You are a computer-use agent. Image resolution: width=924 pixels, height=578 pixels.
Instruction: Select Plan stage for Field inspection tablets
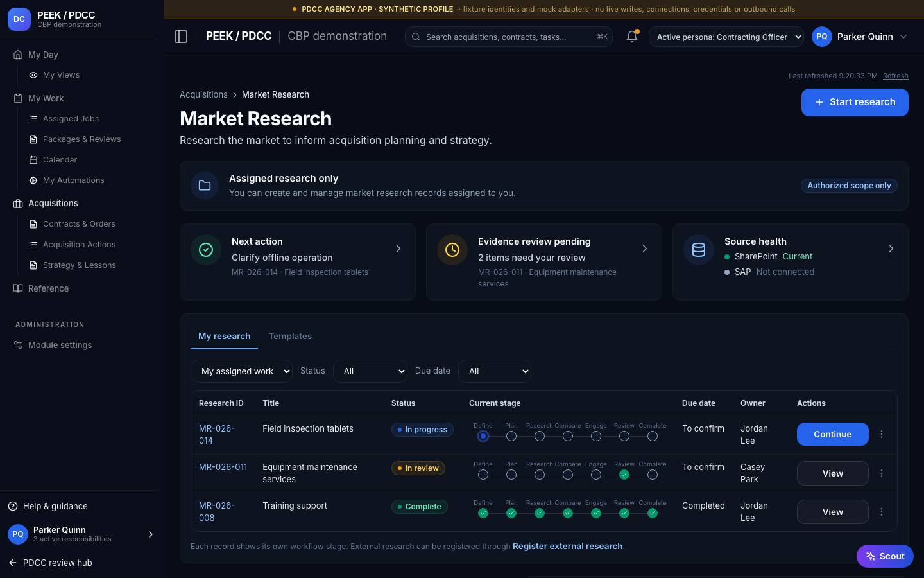pos(511,436)
